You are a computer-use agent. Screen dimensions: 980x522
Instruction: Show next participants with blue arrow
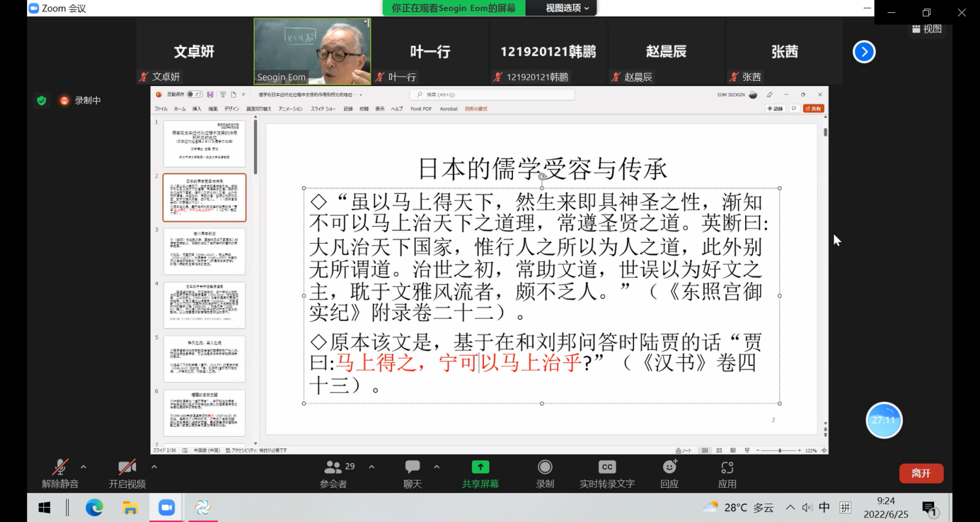click(x=864, y=52)
